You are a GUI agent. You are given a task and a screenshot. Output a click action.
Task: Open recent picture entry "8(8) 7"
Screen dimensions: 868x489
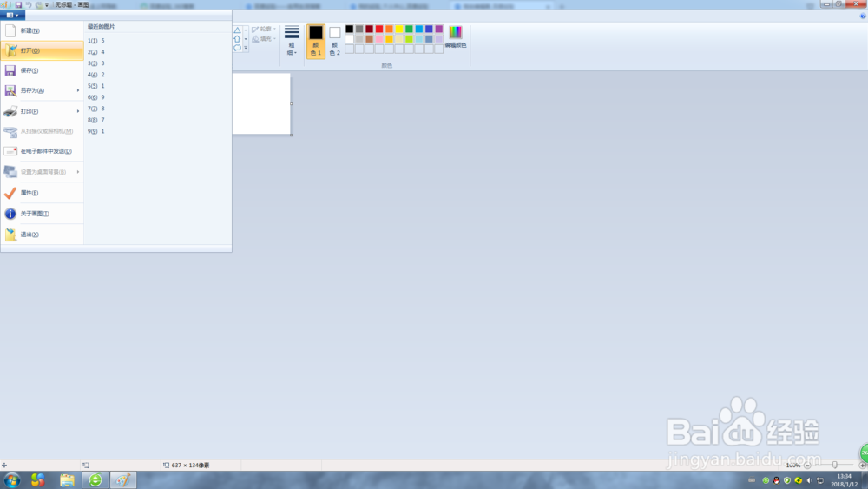pos(158,120)
